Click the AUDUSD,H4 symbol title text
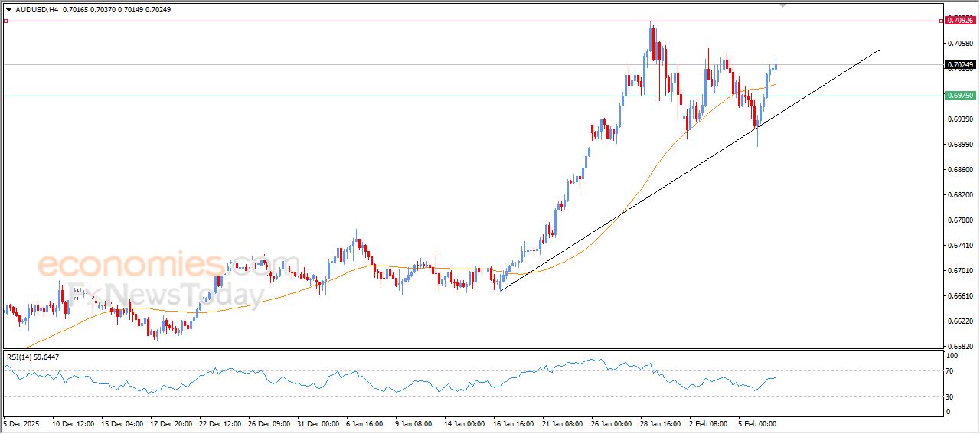 [37, 10]
